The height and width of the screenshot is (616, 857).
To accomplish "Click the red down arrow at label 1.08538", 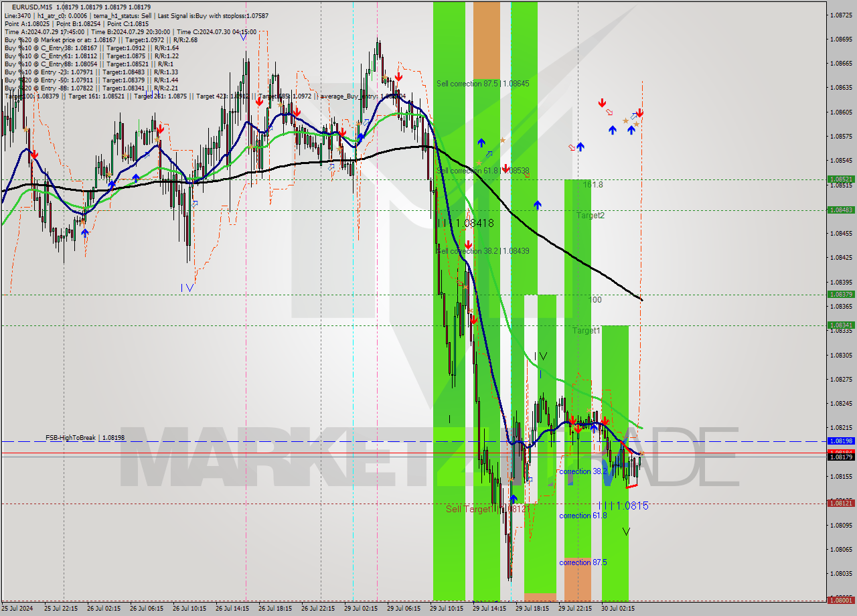I will coord(506,169).
